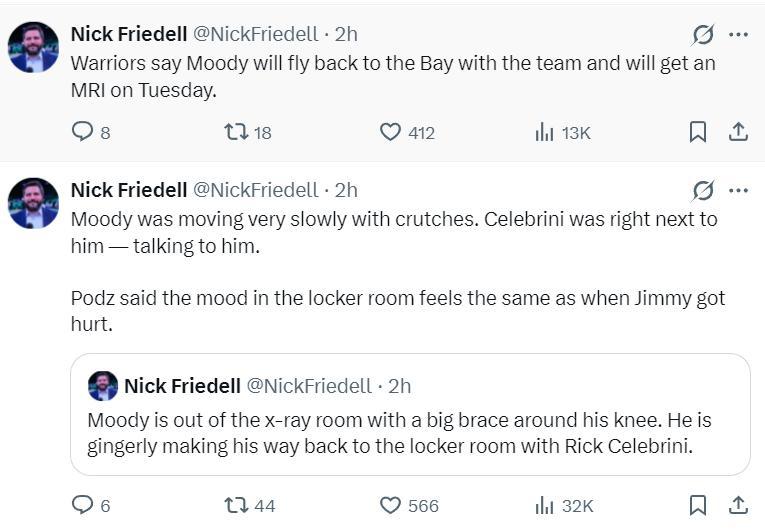Click Nick Friedell avatar on top tweet
Image resolution: width=765 pixels, height=531 pixels.
pos(33,48)
